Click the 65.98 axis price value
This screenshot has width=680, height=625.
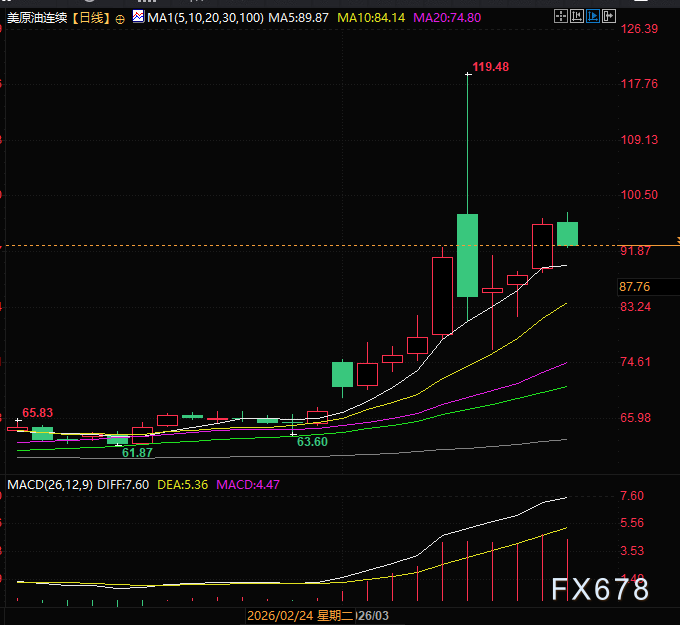(x=635, y=418)
